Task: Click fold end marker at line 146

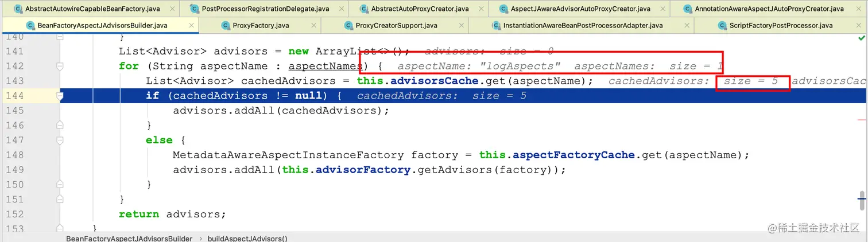Action: pyautogui.click(x=60, y=125)
